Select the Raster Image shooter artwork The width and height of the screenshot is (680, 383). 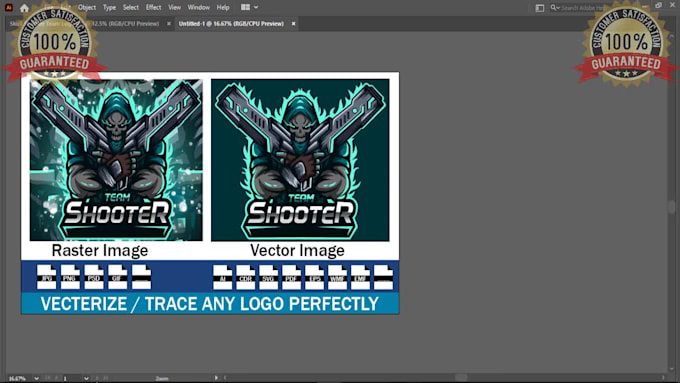[x=116, y=160]
